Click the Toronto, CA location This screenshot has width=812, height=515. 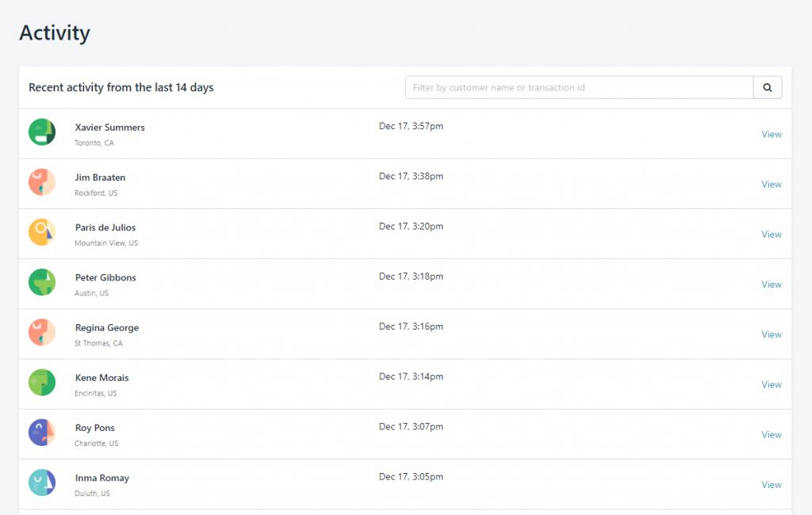point(94,143)
